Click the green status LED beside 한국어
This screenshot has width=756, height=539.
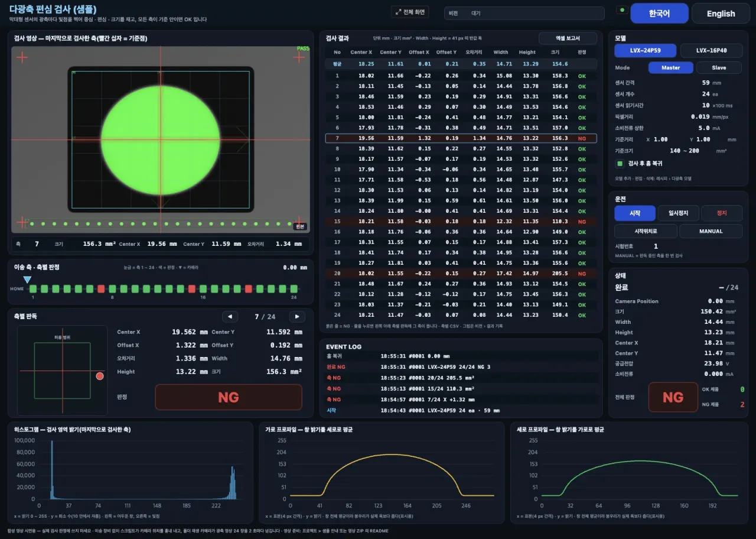[x=621, y=10]
